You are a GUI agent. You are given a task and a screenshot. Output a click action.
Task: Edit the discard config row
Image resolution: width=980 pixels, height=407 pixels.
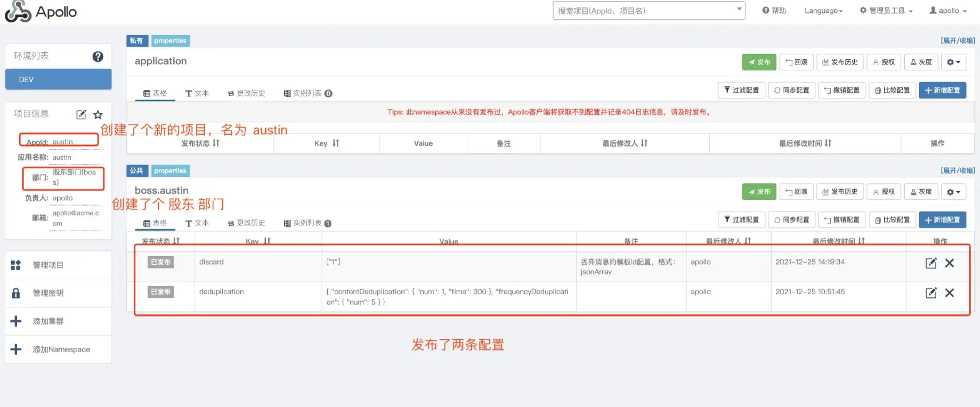click(931, 263)
